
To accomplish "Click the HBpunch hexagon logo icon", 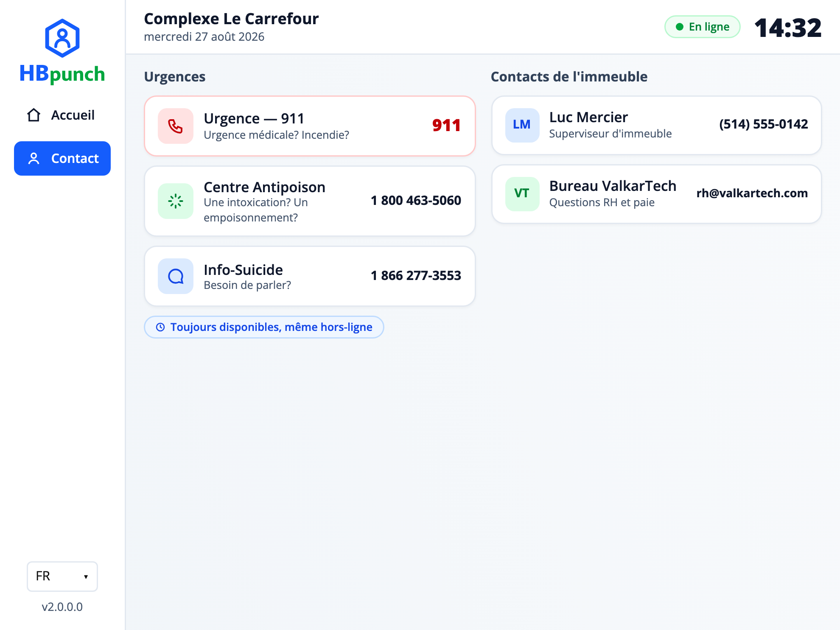I will [x=62, y=38].
